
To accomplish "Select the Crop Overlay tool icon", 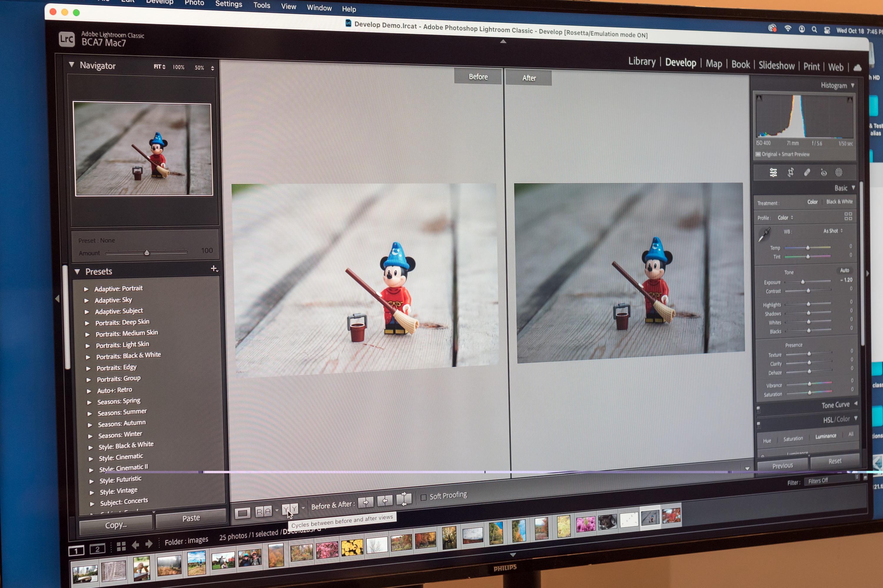I will (790, 172).
